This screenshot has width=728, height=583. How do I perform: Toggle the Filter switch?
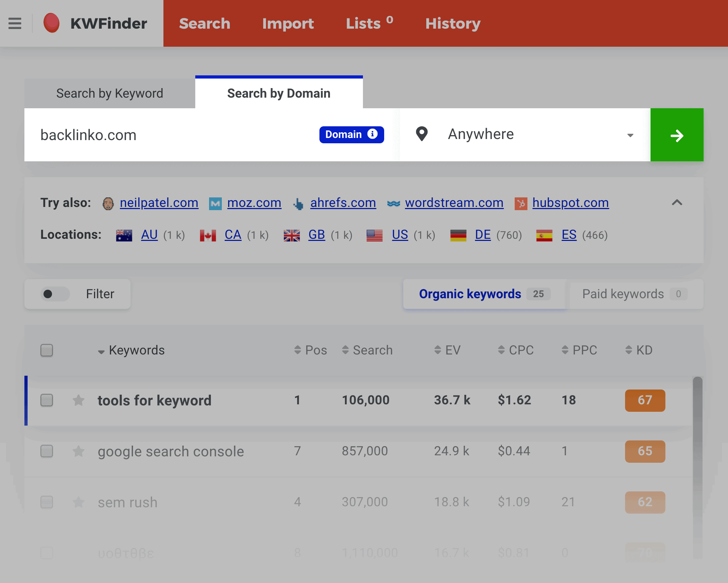(x=55, y=294)
